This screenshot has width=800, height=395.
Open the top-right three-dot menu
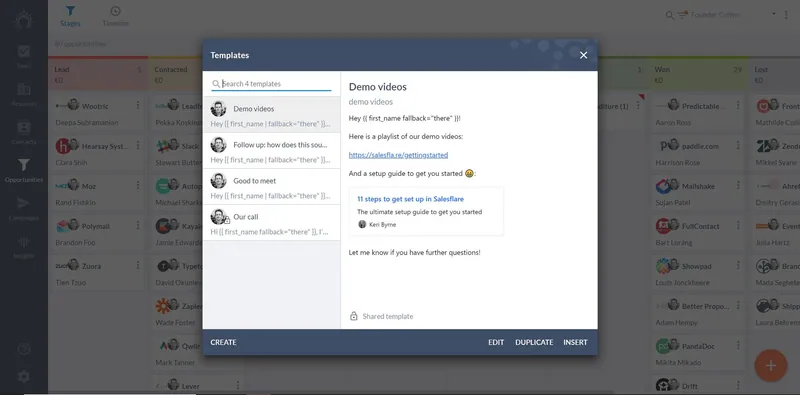(786, 15)
